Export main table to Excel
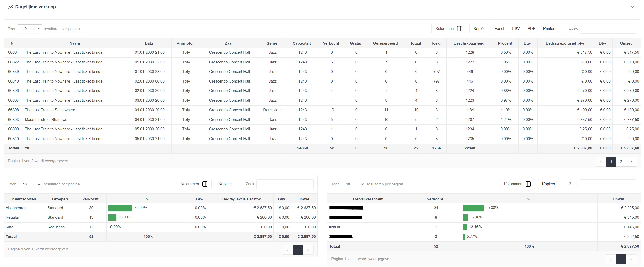The image size is (644, 267). coord(499,29)
